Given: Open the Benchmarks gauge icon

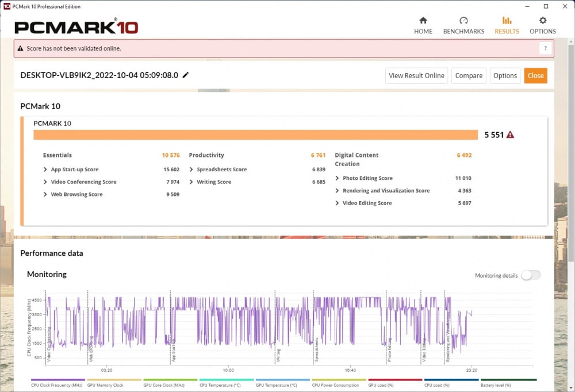Looking at the screenshot, I should pyautogui.click(x=463, y=20).
